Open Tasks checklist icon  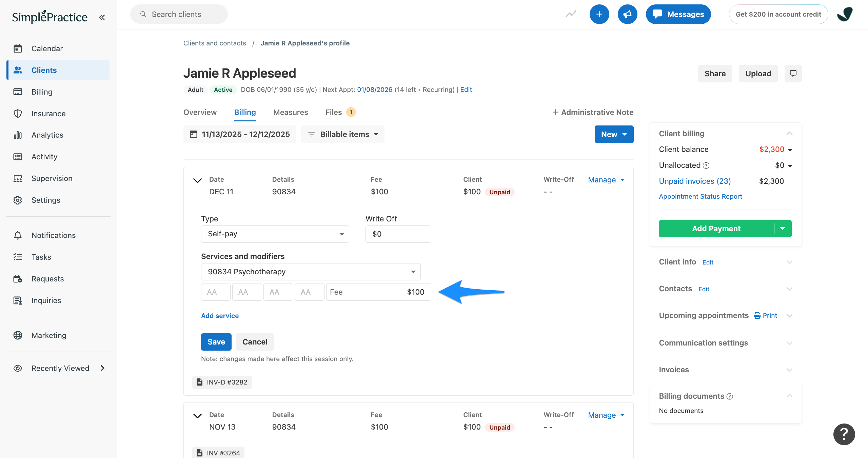coord(18,257)
